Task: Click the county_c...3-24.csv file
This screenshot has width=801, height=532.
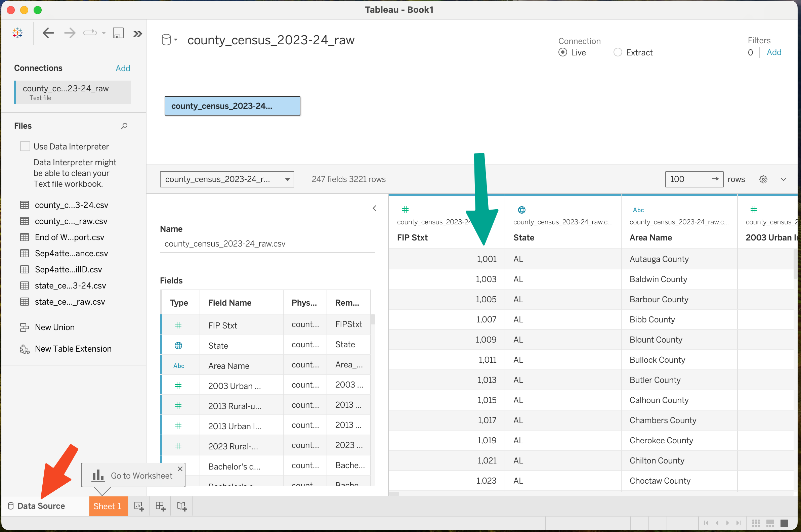Action: point(71,205)
